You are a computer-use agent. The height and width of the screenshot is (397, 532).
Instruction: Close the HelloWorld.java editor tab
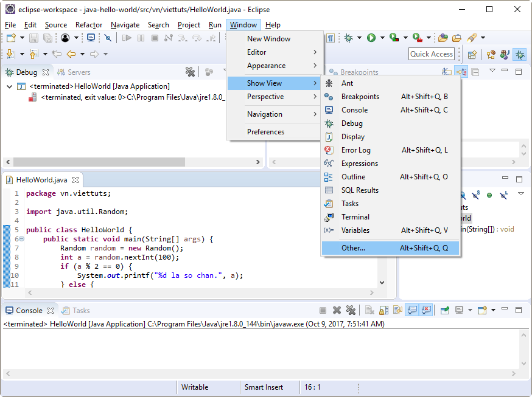point(75,180)
